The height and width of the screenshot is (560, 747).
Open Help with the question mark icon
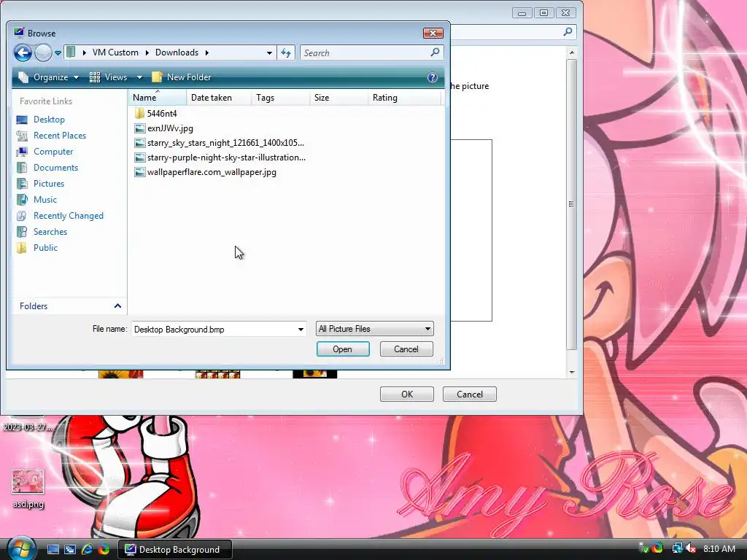[432, 77]
